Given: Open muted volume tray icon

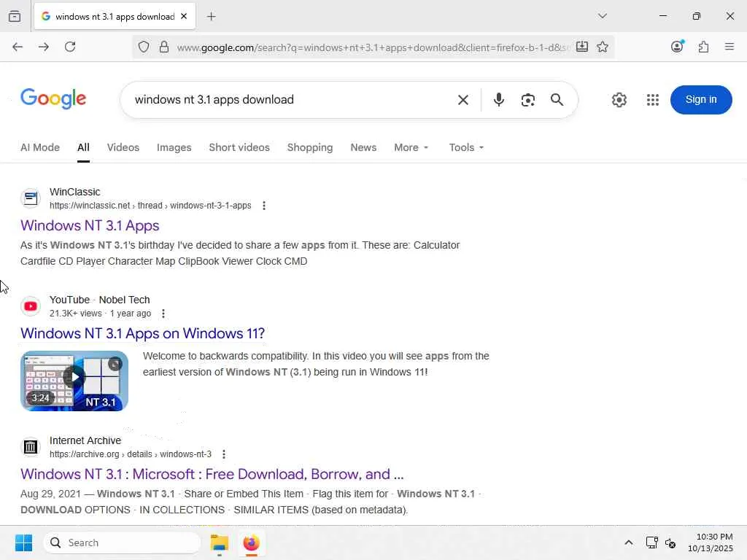Looking at the screenshot, I should (x=670, y=542).
